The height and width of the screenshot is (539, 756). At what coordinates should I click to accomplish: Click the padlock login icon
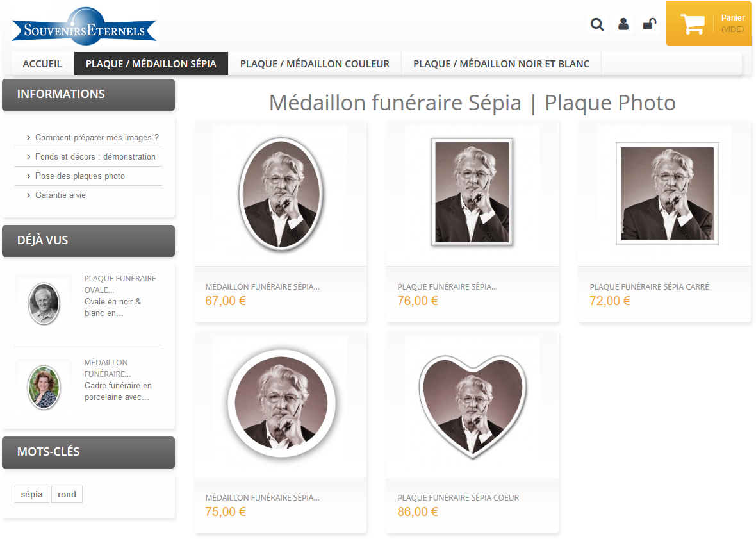pyautogui.click(x=649, y=24)
